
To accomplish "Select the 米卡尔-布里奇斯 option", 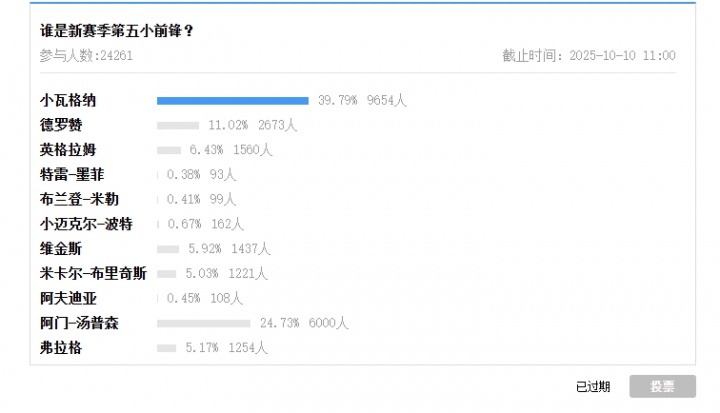I will tap(93, 273).
